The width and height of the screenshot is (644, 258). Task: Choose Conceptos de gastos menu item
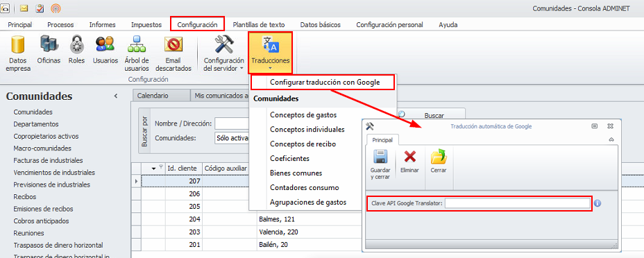tap(303, 115)
